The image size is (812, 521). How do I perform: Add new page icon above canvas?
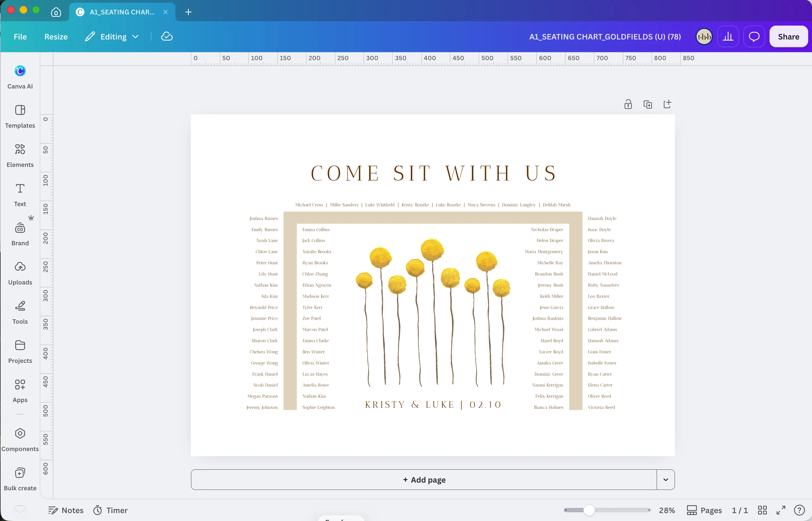(x=667, y=104)
